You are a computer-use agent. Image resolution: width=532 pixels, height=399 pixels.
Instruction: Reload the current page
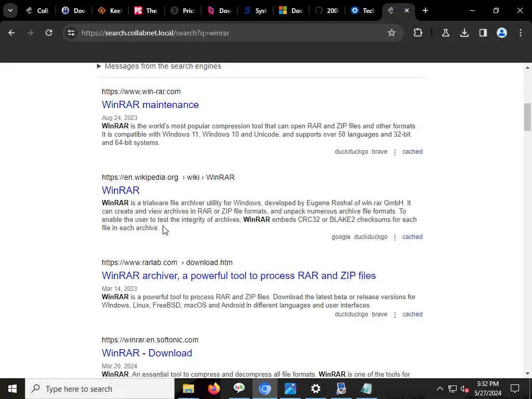coord(49,33)
